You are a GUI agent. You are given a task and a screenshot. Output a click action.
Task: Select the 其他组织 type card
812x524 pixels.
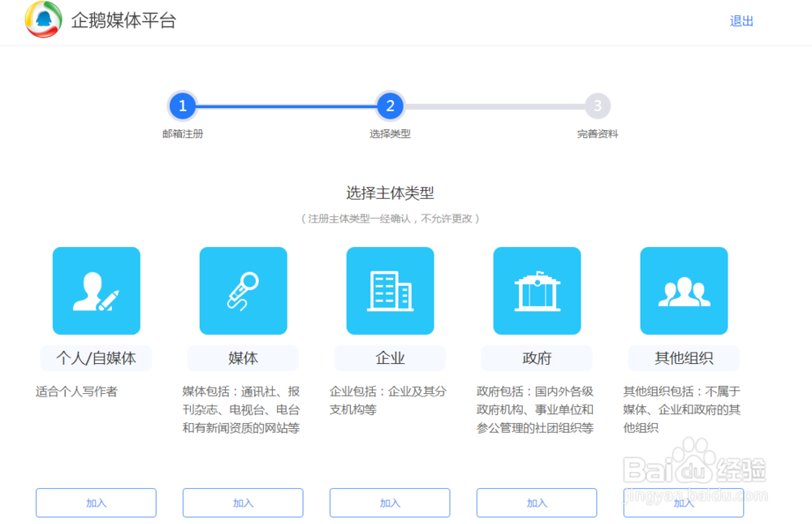tap(683, 357)
